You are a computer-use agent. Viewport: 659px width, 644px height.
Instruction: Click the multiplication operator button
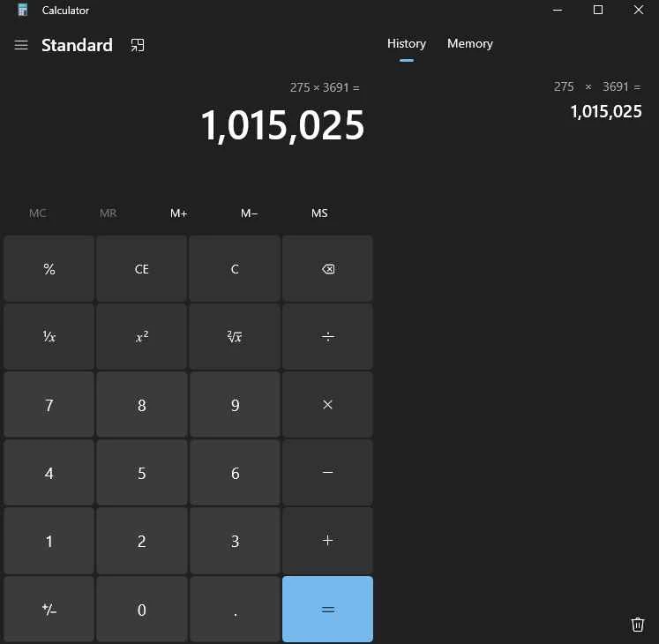coord(327,405)
